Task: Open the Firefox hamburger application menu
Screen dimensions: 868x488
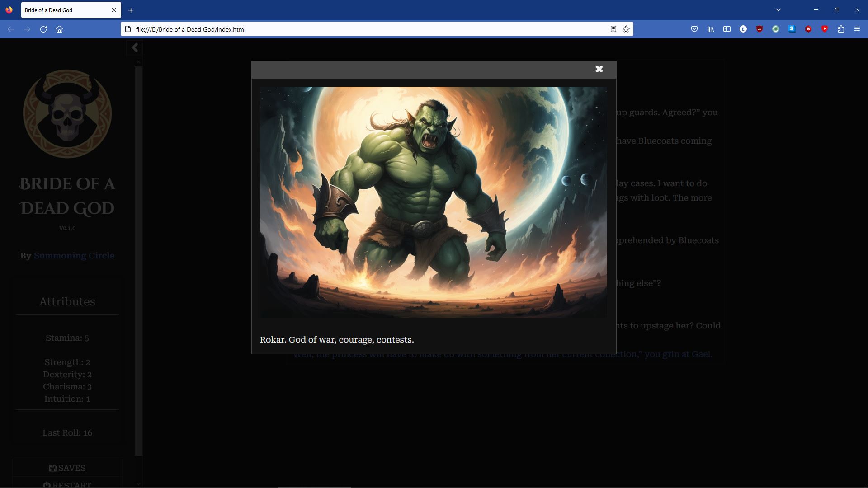Action: pos(857,29)
